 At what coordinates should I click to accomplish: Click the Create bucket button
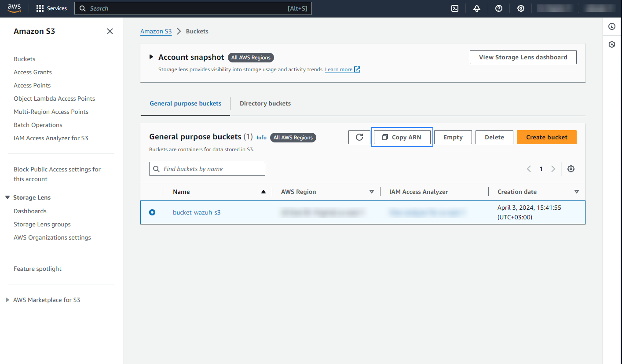[546, 137]
